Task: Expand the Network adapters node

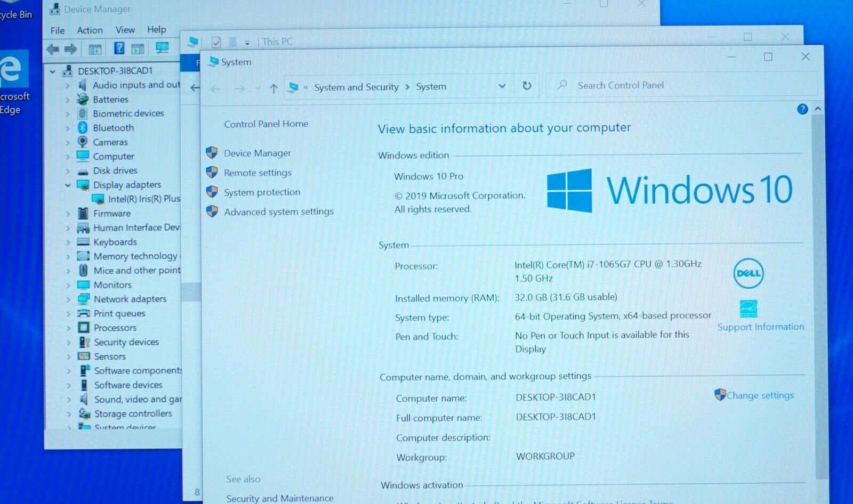Action: pos(68,299)
